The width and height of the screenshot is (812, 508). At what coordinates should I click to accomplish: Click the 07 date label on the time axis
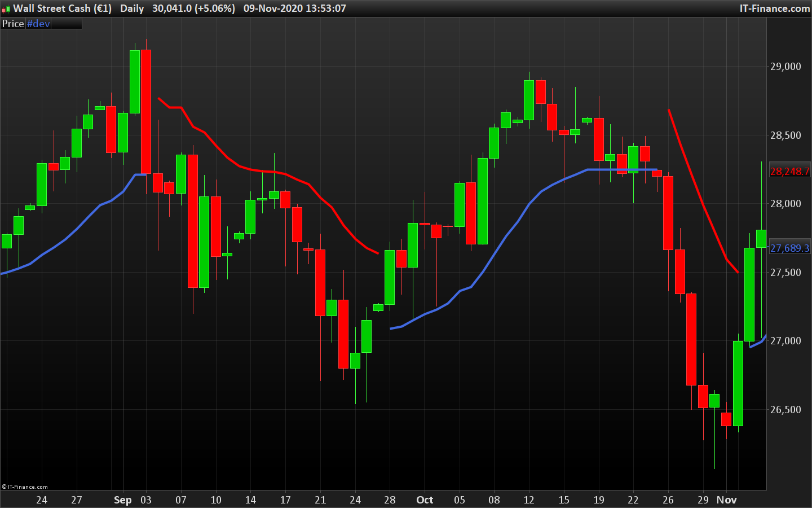coord(181,500)
